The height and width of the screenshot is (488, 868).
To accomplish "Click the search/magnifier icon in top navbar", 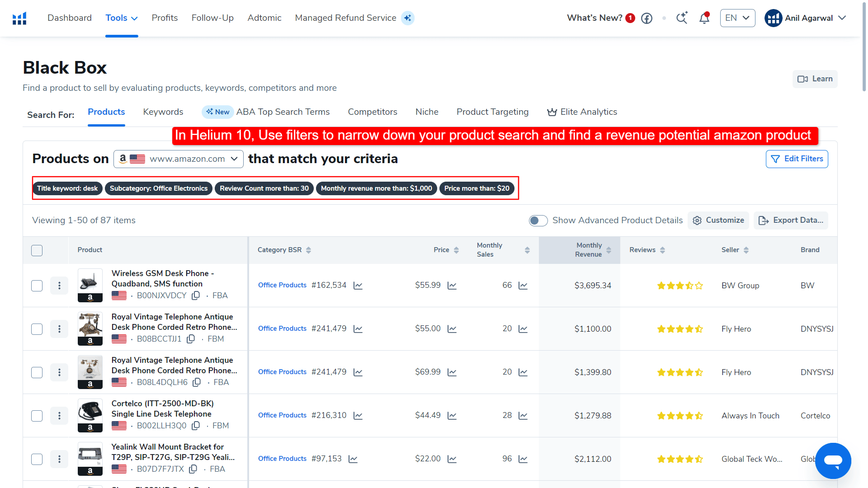I will click(681, 18).
